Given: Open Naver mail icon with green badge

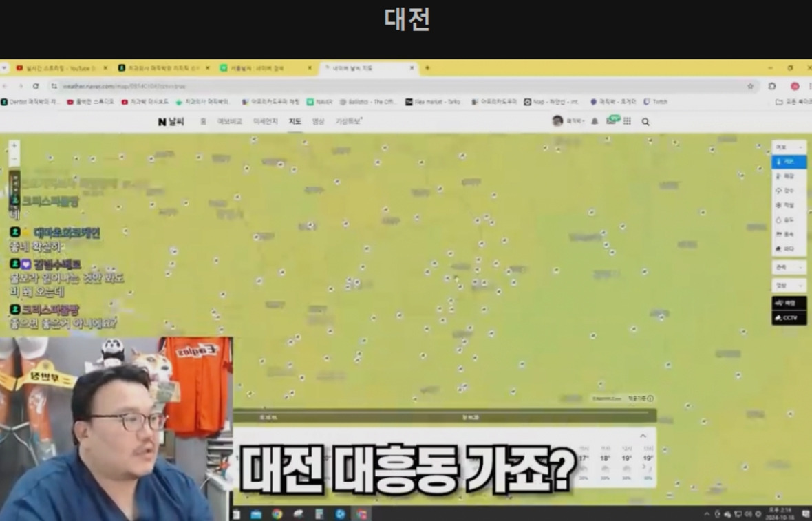Looking at the screenshot, I should click(612, 120).
